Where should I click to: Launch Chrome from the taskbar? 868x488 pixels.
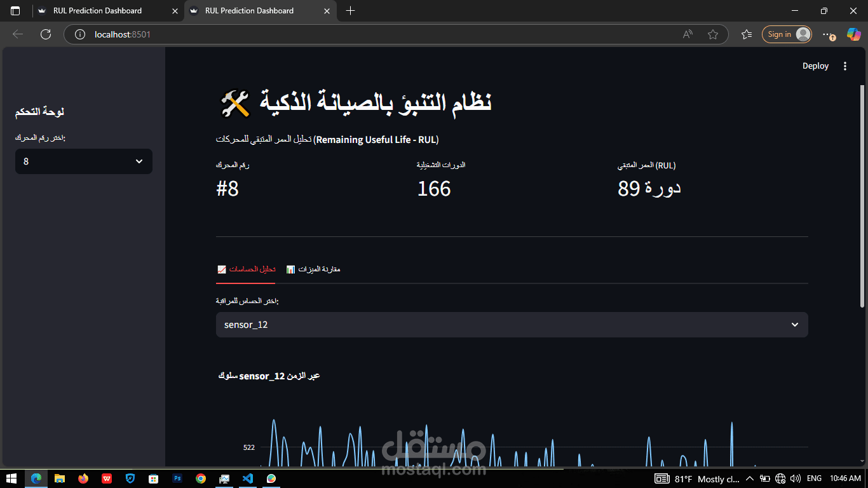[x=201, y=478]
